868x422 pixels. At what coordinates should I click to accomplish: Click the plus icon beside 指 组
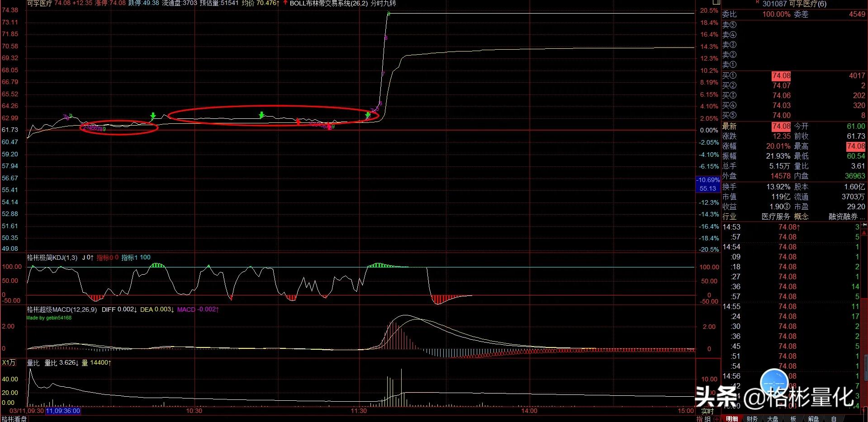pos(716,419)
